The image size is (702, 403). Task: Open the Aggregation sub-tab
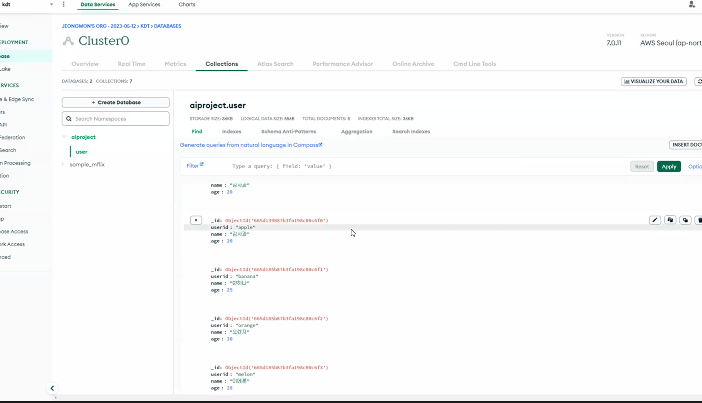pos(357,132)
